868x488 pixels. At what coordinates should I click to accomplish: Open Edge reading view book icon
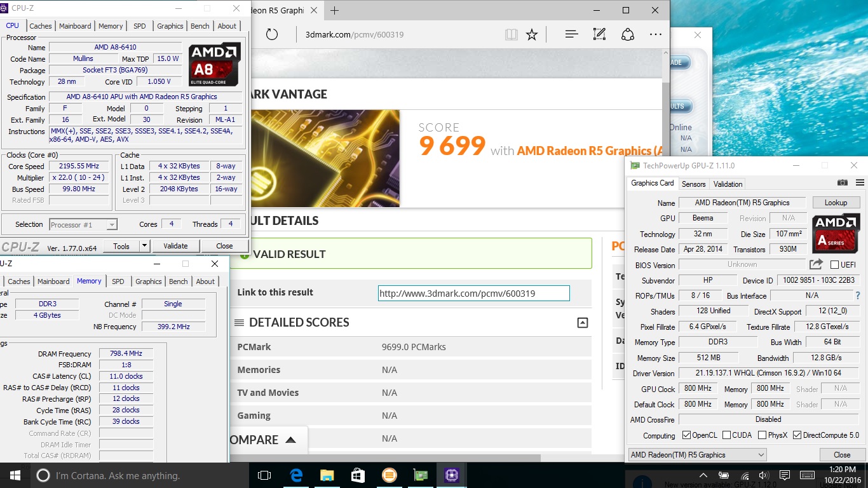coord(511,34)
